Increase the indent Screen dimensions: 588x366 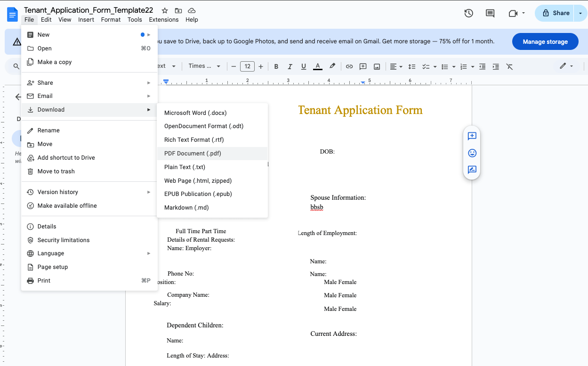point(496,66)
